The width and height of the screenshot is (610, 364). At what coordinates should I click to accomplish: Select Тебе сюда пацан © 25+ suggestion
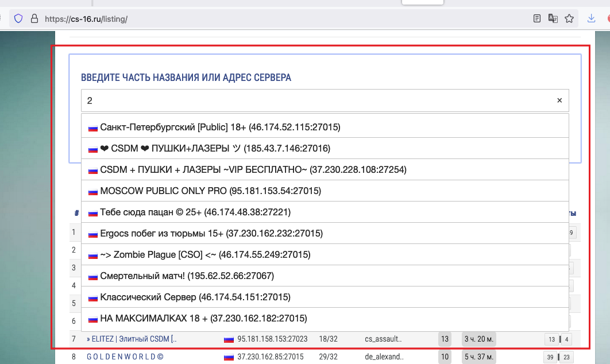325,212
